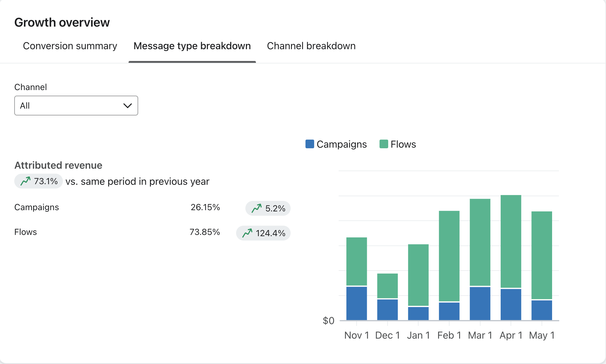Select the trend arrow in the 124.4% badge
Viewport: 606px width, 364px height.
(247, 233)
